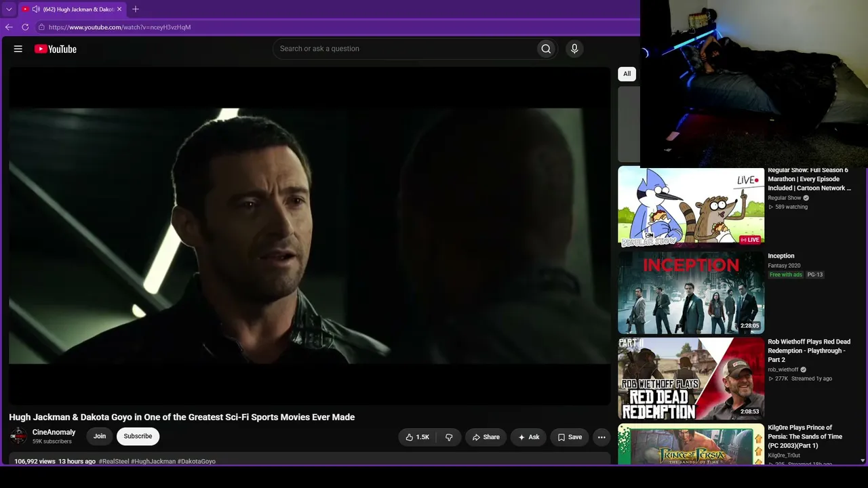This screenshot has height=488, width=868.
Task: Click the 'Inception' video title
Action: point(781,256)
